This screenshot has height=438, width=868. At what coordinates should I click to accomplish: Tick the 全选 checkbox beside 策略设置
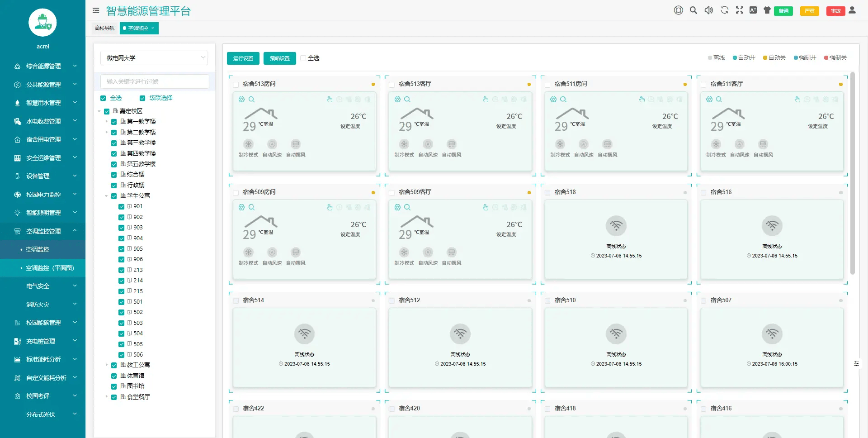(x=303, y=58)
